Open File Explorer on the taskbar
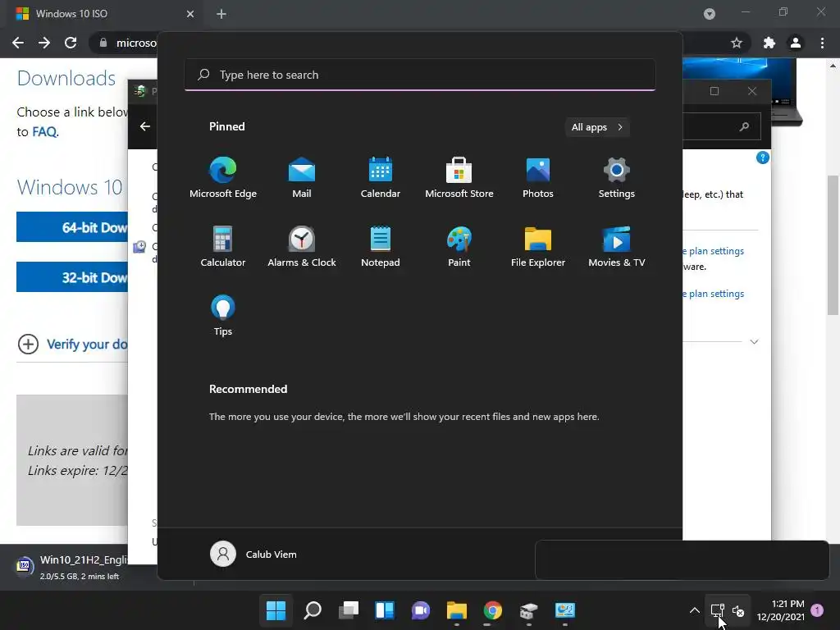This screenshot has width=840, height=630. pos(456,610)
